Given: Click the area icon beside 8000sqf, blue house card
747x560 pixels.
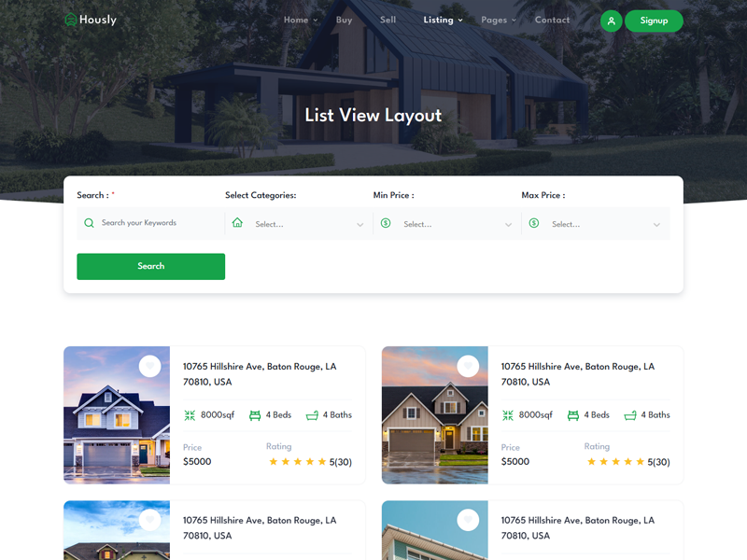Looking at the screenshot, I should coord(190,415).
